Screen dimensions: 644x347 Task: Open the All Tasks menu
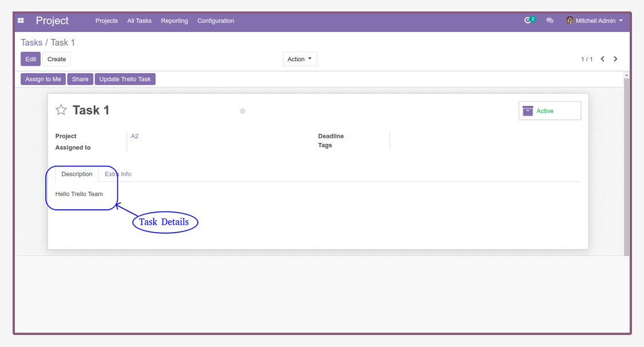(139, 21)
